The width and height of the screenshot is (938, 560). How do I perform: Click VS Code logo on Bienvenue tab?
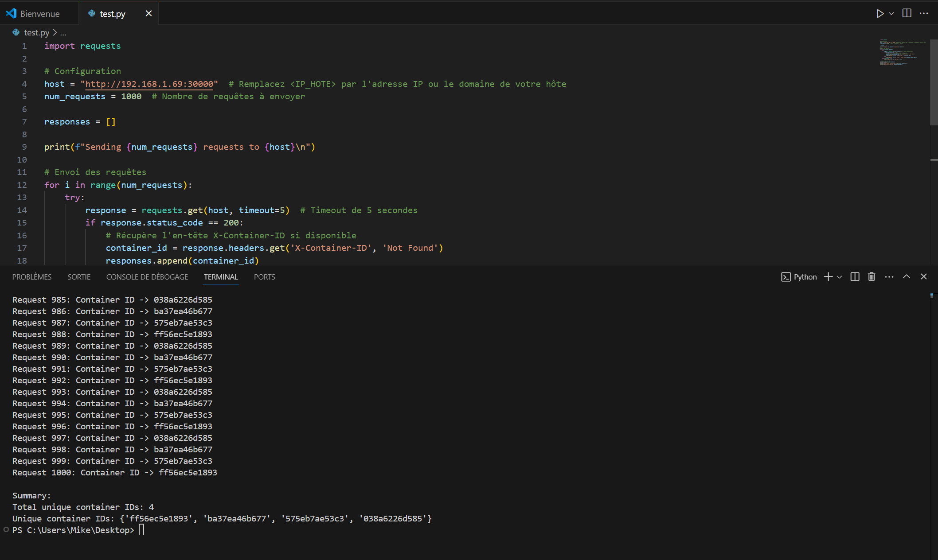[x=11, y=13]
